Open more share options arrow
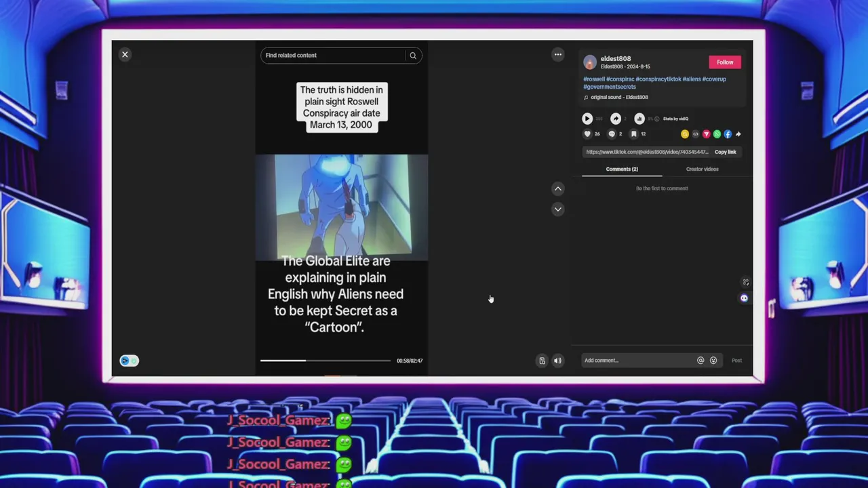The width and height of the screenshot is (868, 488). point(738,134)
